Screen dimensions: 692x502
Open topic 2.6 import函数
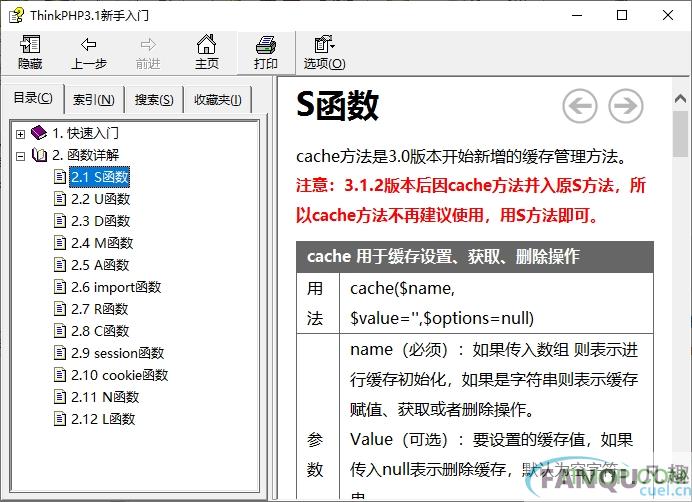point(116,287)
